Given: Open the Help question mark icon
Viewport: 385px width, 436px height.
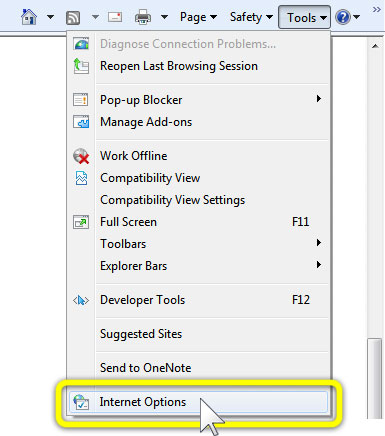Looking at the screenshot, I should (x=343, y=17).
